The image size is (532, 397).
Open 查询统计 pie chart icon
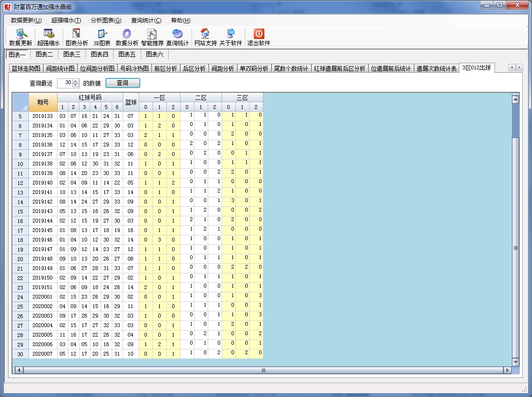point(177,34)
